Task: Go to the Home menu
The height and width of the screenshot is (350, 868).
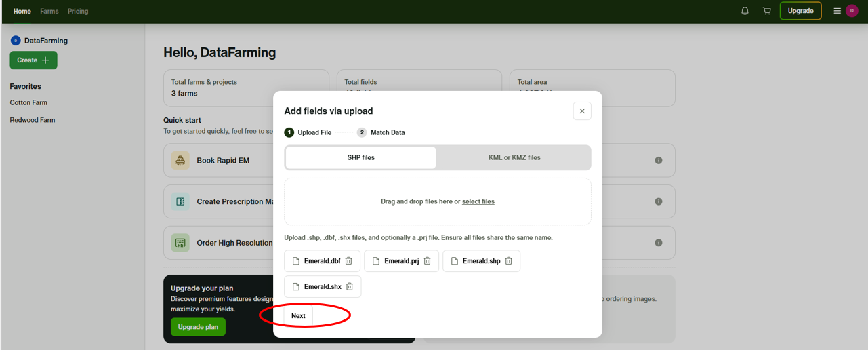Action: 22,12
